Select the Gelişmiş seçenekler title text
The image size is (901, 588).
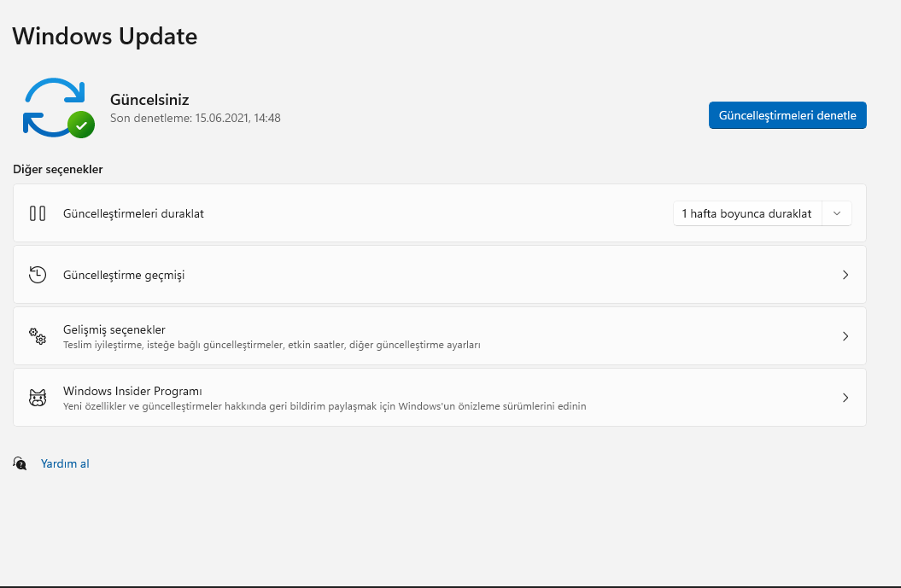coord(114,329)
